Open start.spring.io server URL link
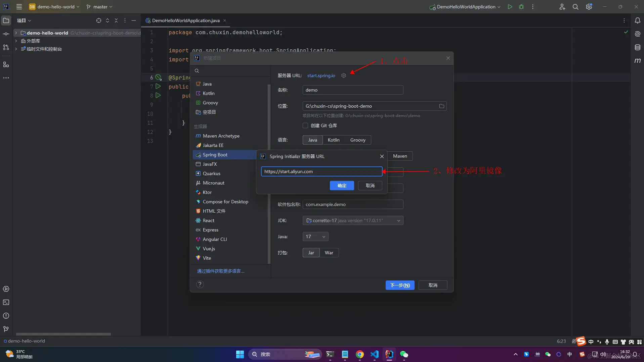 tap(321, 75)
